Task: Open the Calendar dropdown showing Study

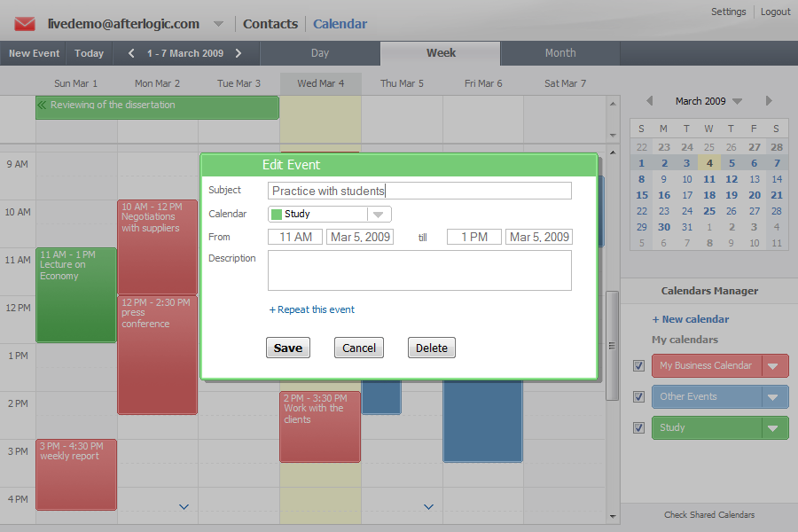Action: pos(379,215)
